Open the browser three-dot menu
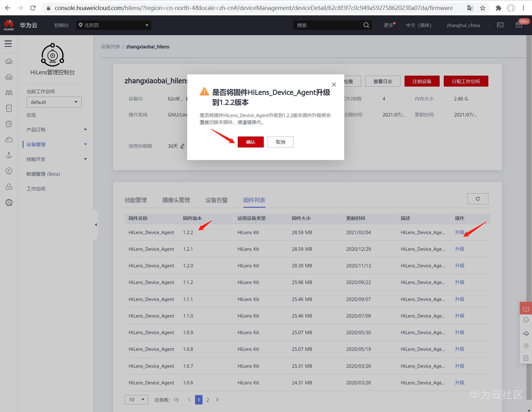The width and height of the screenshot is (532, 412). click(524, 8)
